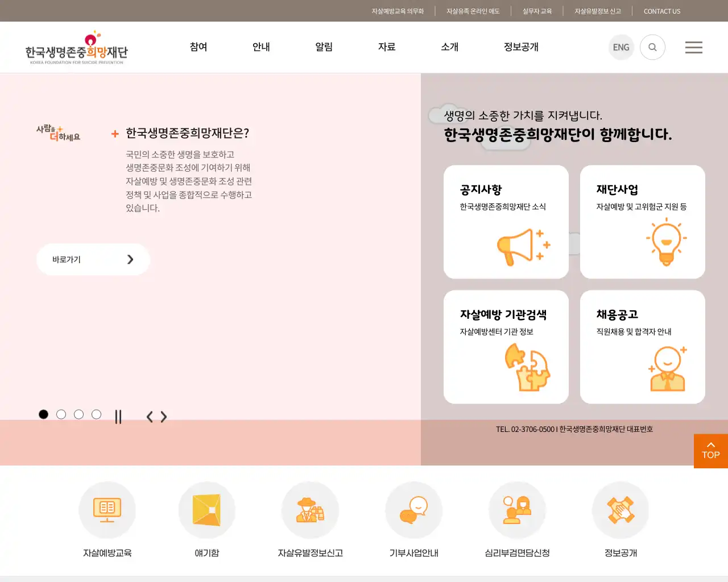Viewport: 728px width, 582px height.
Task: Open the 자료 navigation menu
Action: coord(387,47)
